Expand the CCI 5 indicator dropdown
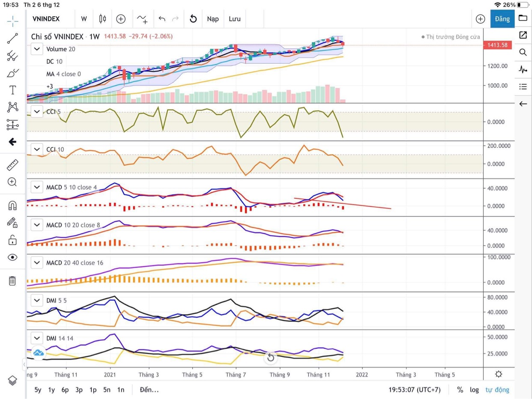 37,111
